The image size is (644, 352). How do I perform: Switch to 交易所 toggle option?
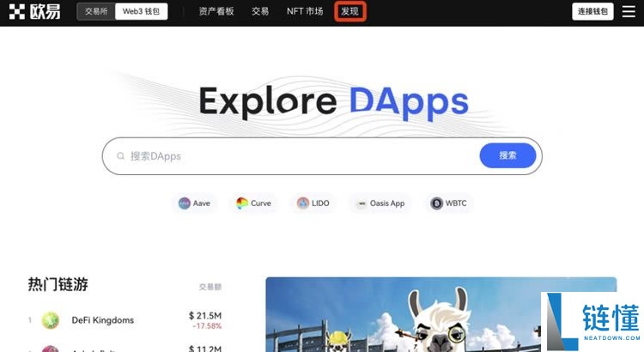(x=96, y=11)
